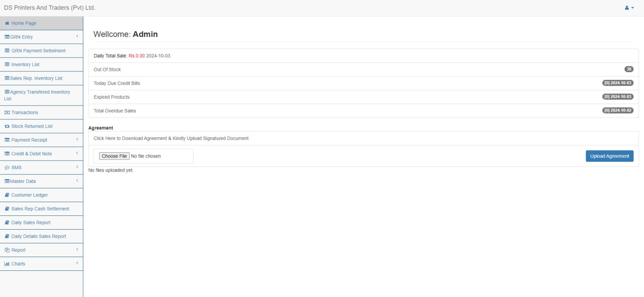Click the Stock Returned List arrows icon
The height and width of the screenshot is (297, 644).
click(x=6, y=126)
